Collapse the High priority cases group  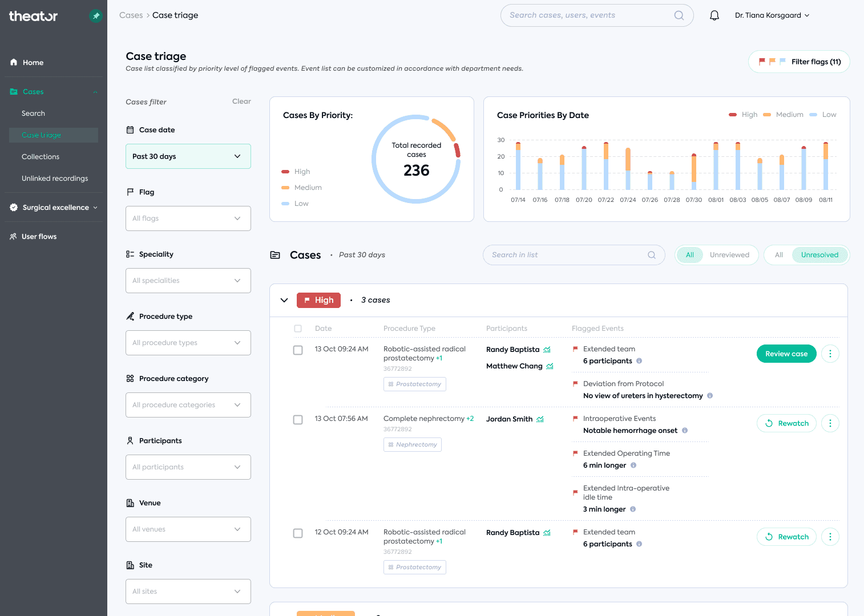(x=284, y=300)
